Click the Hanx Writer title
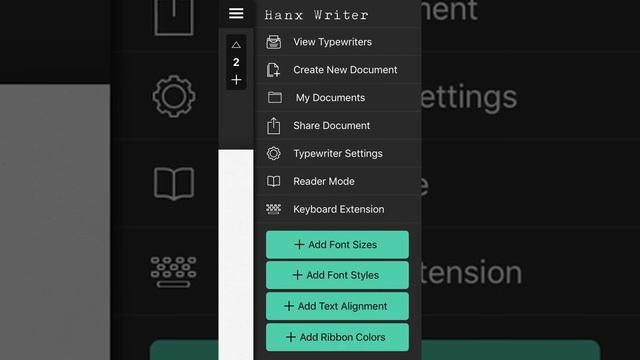 316,15
